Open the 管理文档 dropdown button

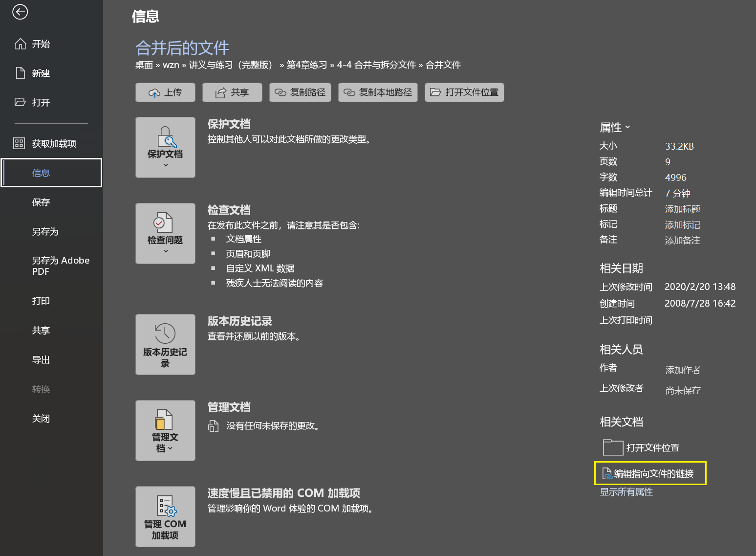pos(165,430)
